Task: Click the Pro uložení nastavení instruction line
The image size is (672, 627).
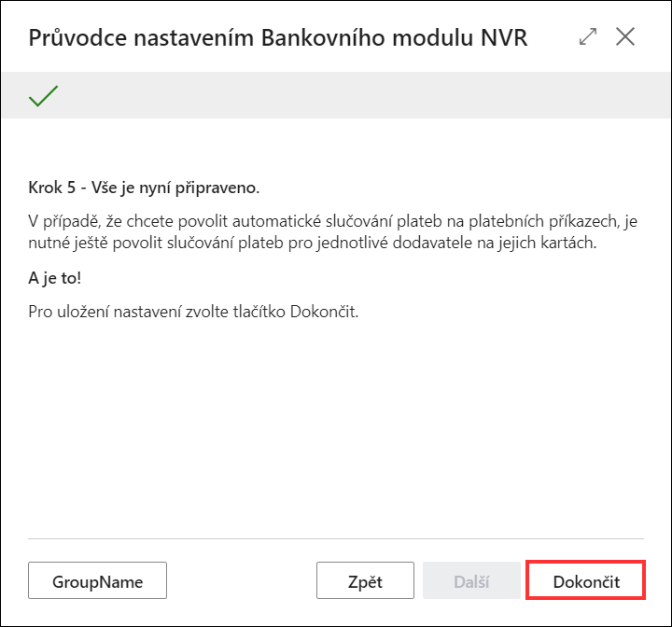Action: point(193,312)
